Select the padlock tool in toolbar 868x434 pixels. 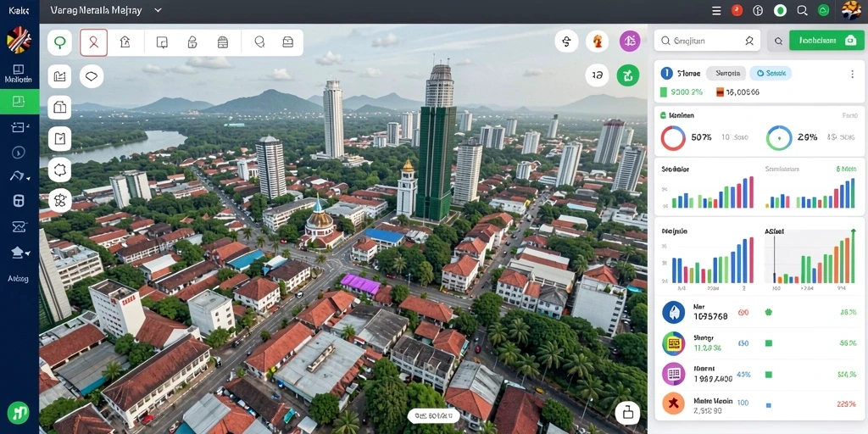click(192, 42)
